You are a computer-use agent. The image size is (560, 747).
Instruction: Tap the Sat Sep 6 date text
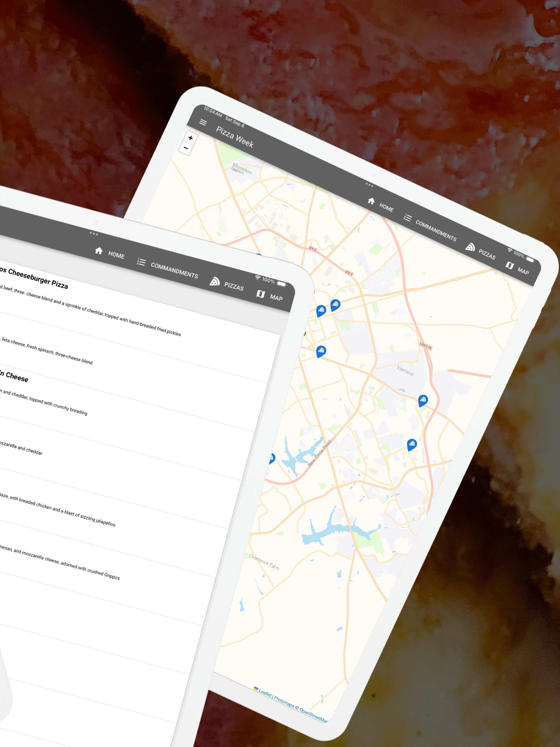point(235,122)
